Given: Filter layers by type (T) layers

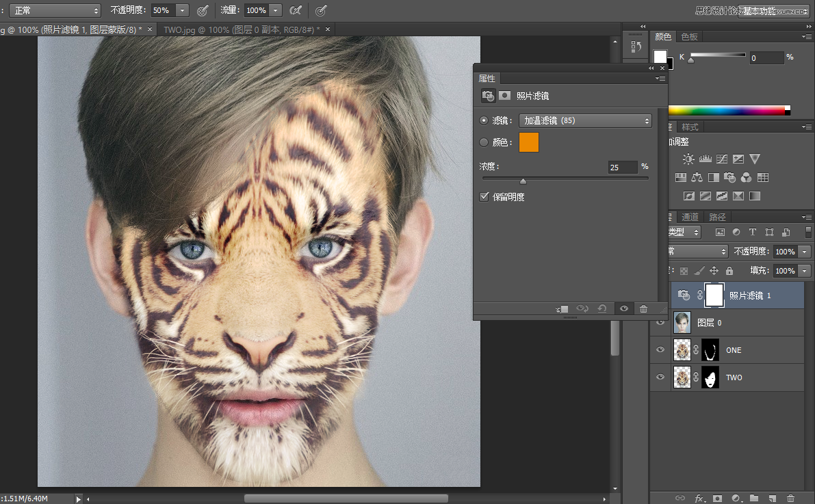Looking at the screenshot, I should 752,233.
